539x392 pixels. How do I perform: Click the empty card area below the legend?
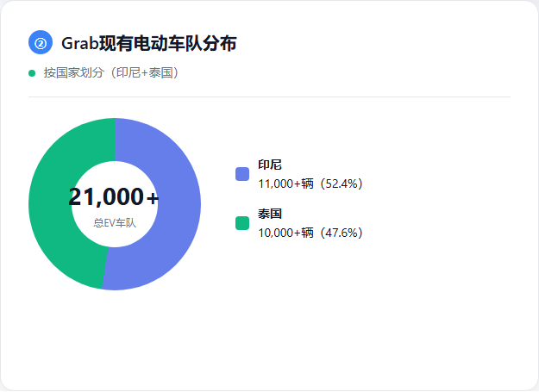pos(362,319)
